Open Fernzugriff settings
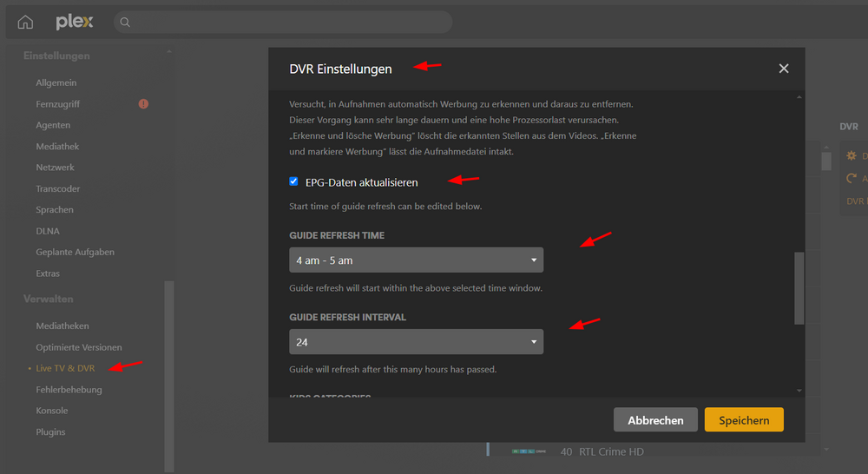The width and height of the screenshot is (868, 474). pos(58,104)
